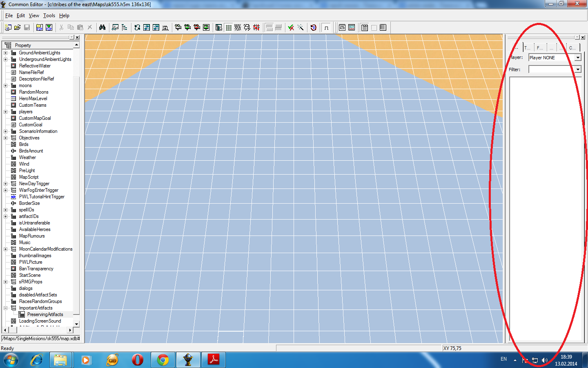Click the New map toolbar icon
Viewport: 588px width, 368px height.
click(x=8, y=27)
